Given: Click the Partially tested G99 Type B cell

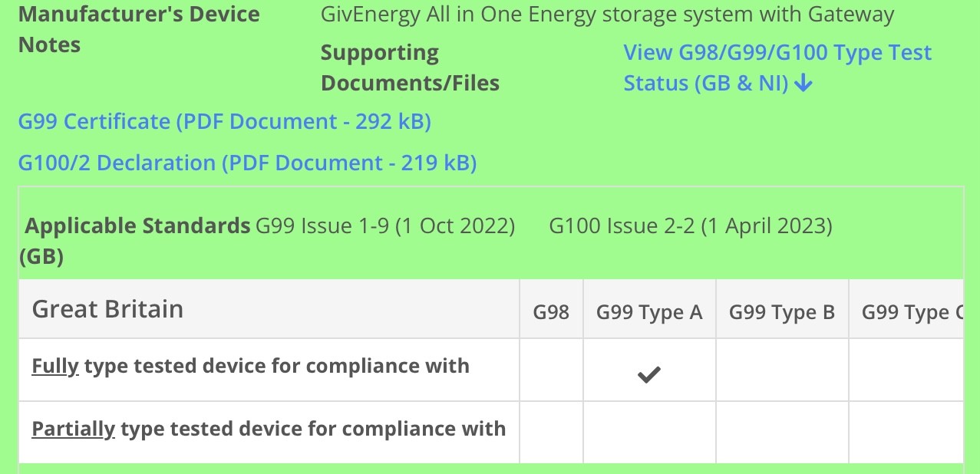Looking at the screenshot, I should click(x=782, y=433).
